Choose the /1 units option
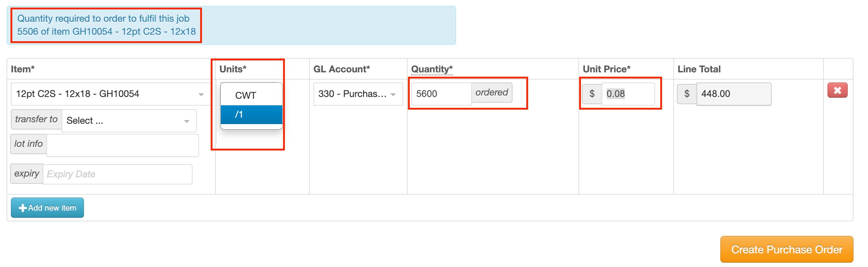This screenshot has height=267, width=868. [x=252, y=115]
